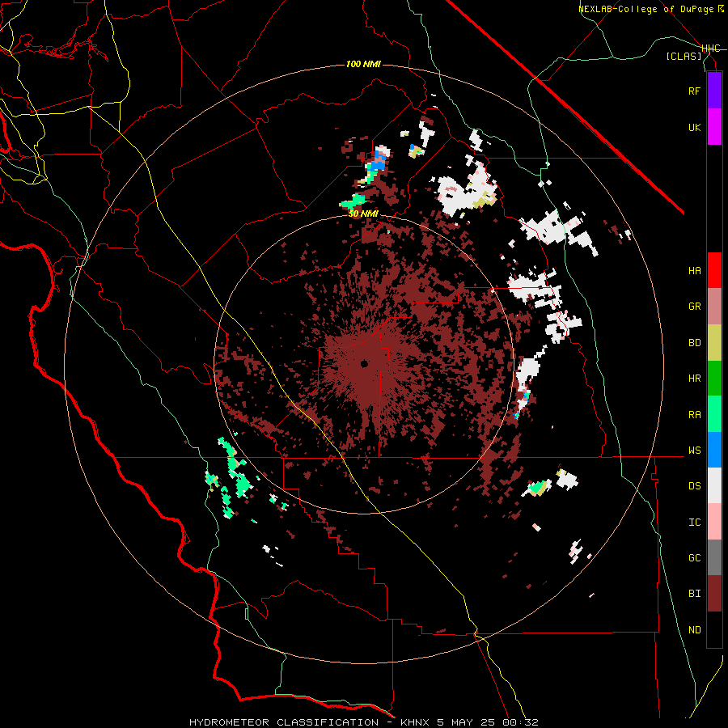Click the 'RF' legend label
Image resolution: width=728 pixels, height=728 pixels.
point(694,91)
